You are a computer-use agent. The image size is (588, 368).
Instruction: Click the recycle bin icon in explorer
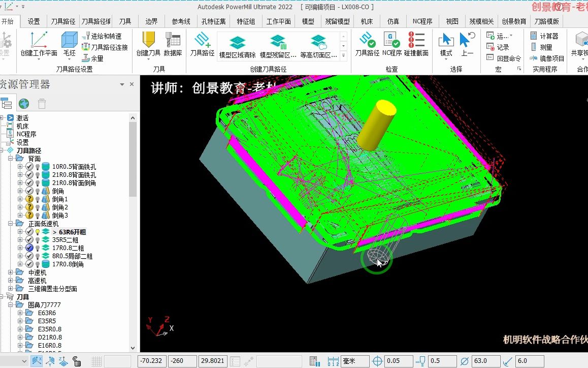point(42,103)
